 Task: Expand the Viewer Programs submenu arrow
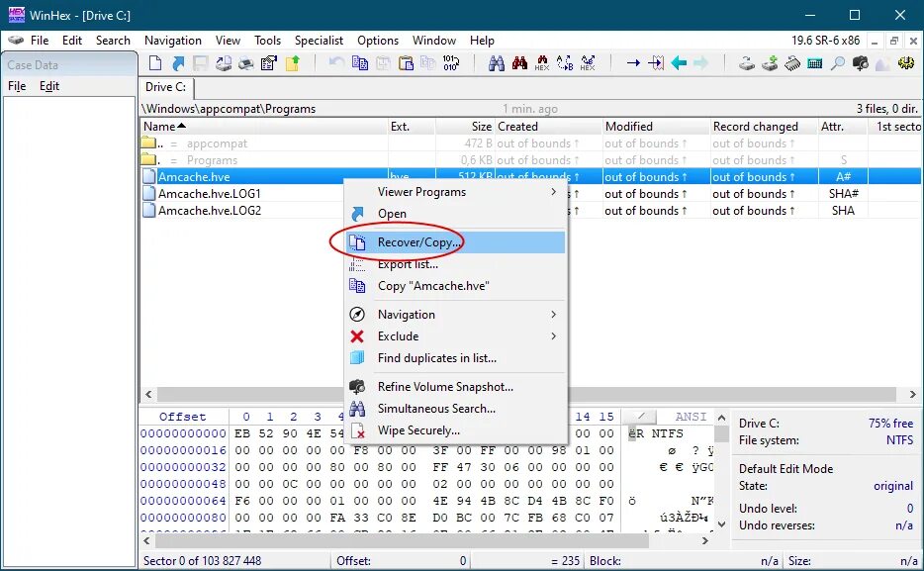(553, 192)
